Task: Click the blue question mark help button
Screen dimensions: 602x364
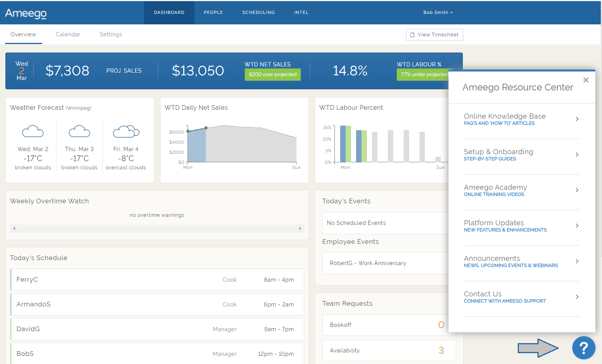Action: [x=583, y=348]
